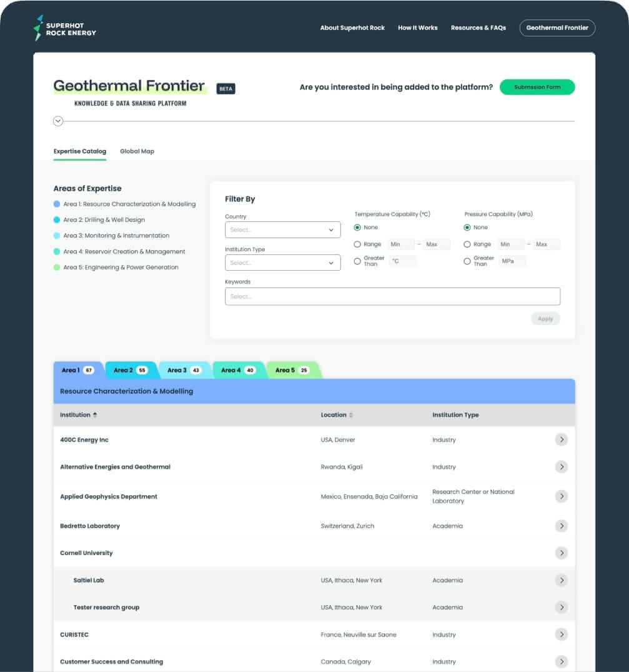The image size is (629, 672).
Task: Select the Area 2 tab
Action: pos(131,370)
